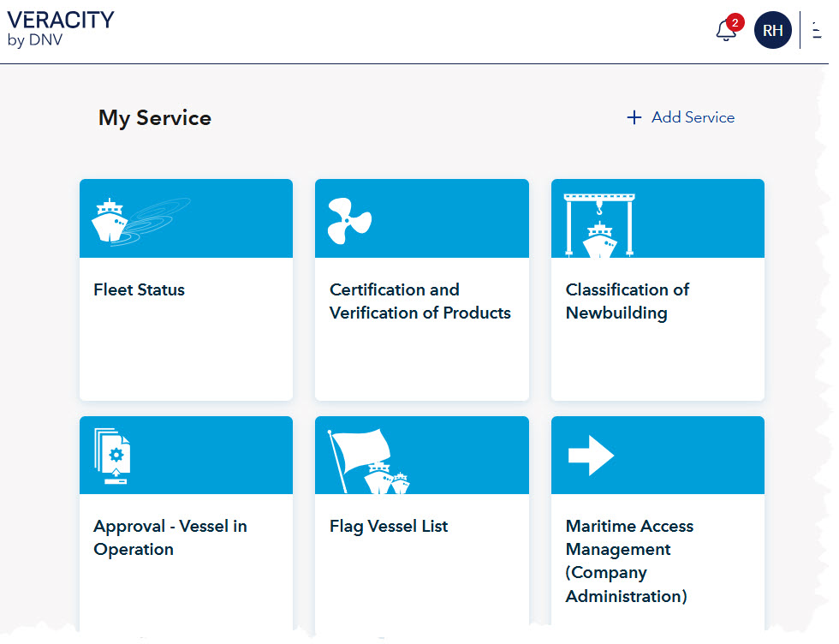The height and width of the screenshot is (644, 839).
Task: Click the red notification count badge
Action: tap(735, 22)
